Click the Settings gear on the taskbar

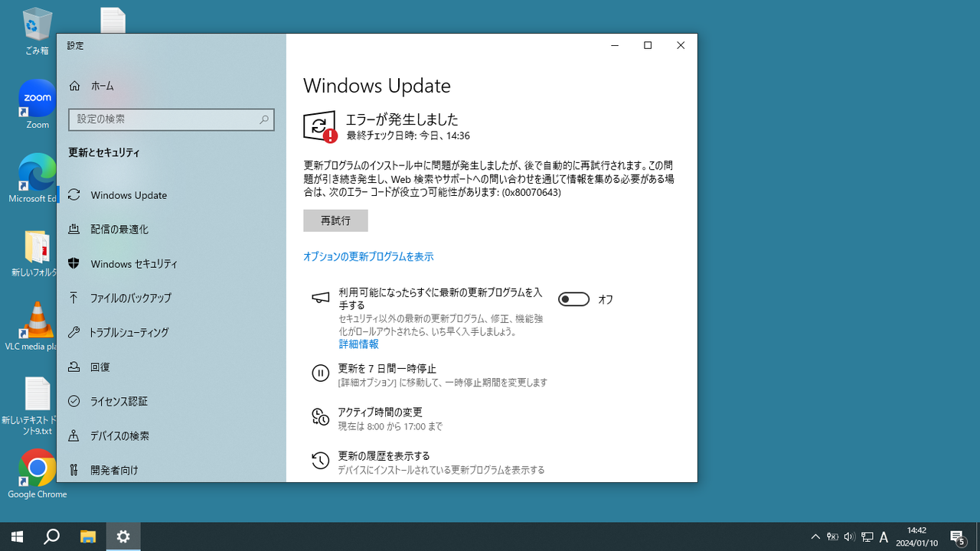123,536
